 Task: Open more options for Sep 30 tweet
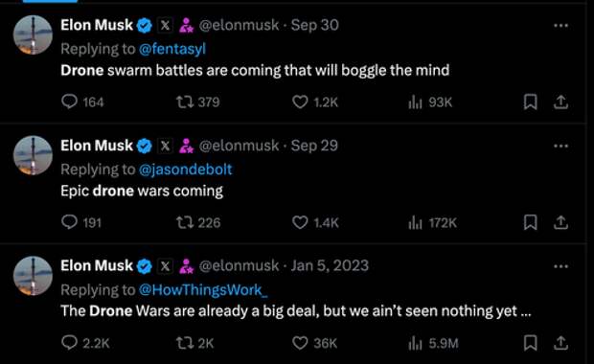560,25
